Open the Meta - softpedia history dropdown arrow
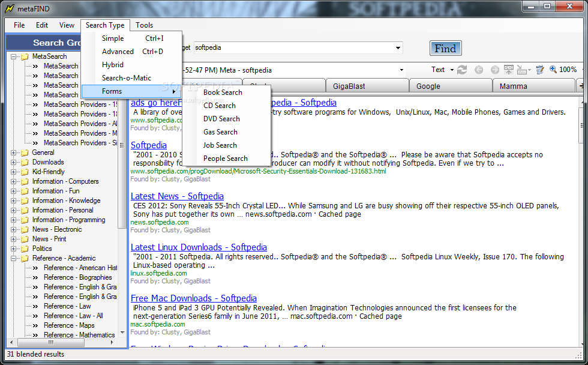588x365 pixels. pos(401,70)
